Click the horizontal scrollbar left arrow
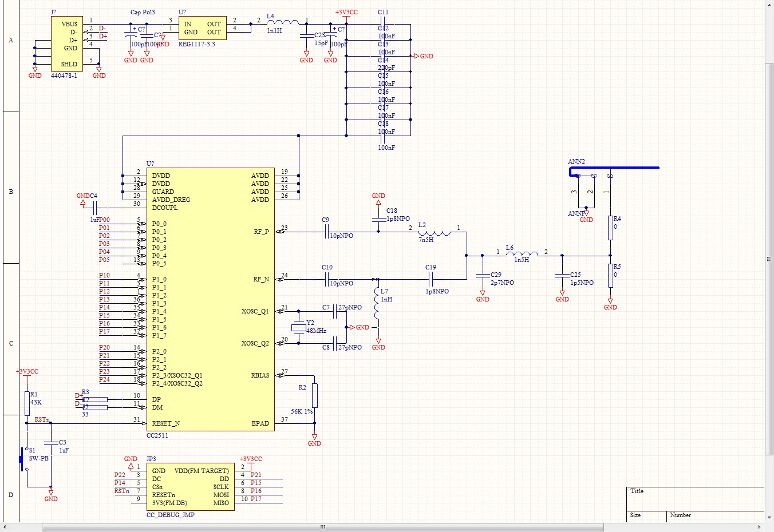This screenshot has width=774, height=532. tap(5, 527)
